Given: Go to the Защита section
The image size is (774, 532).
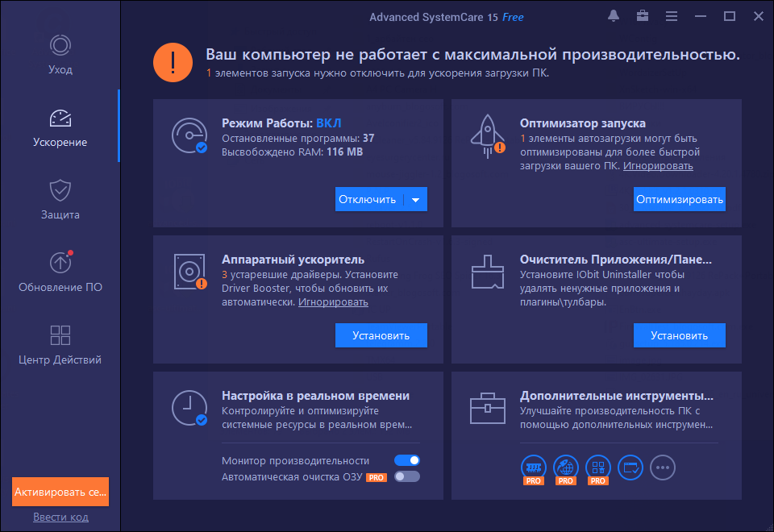Looking at the screenshot, I should [60, 200].
